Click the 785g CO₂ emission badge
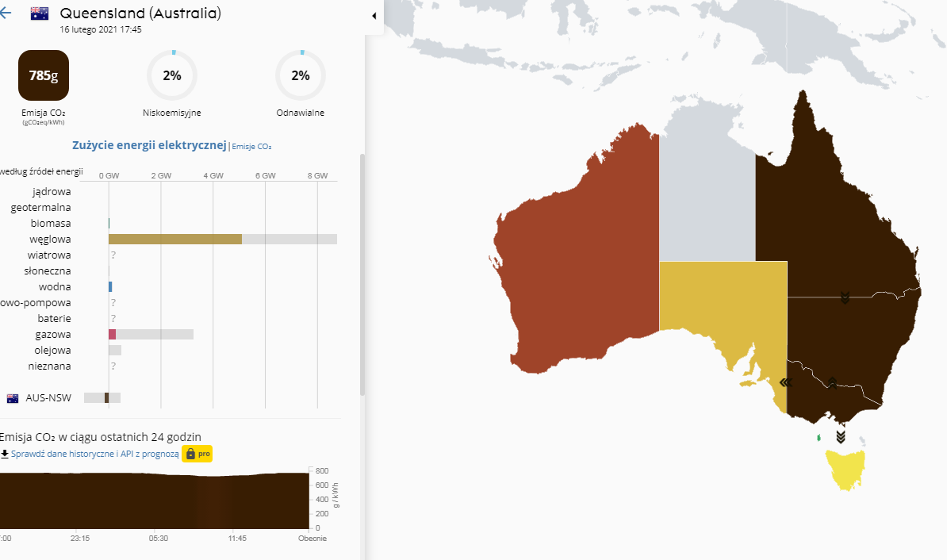This screenshot has height=560, width=947. click(x=44, y=75)
